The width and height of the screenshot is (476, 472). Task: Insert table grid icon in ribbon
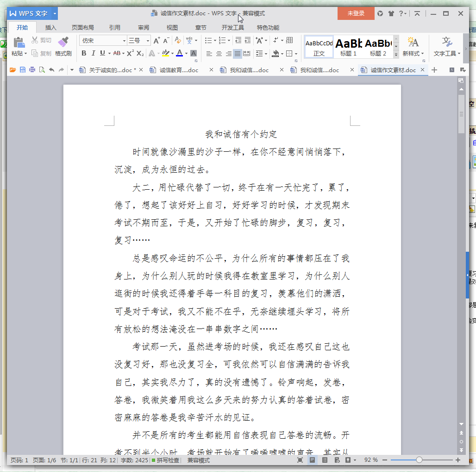pos(289,40)
